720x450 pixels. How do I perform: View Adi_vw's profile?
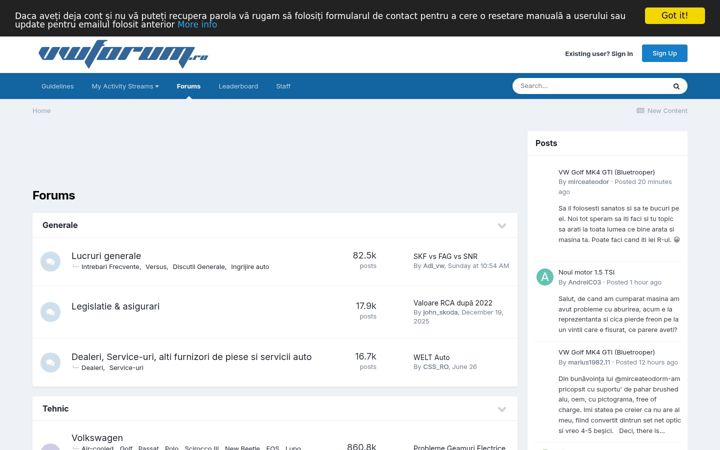click(433, 266)
